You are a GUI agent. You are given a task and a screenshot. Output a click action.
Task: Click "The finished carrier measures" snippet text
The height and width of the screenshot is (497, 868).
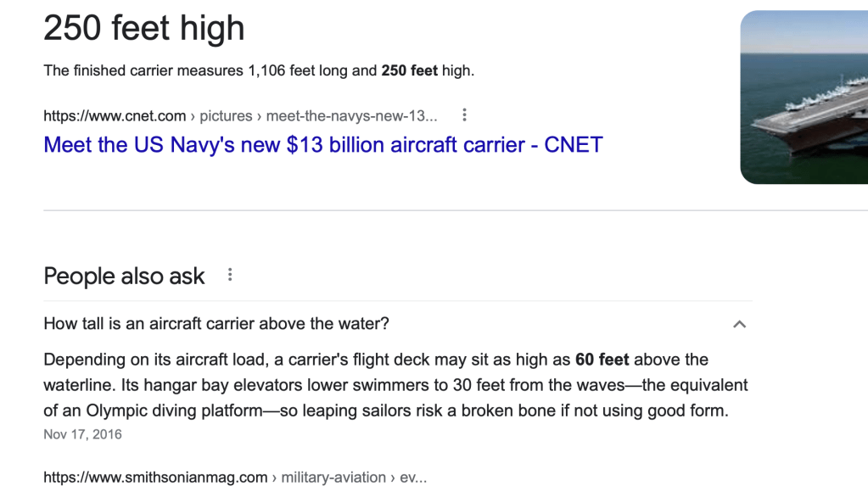click(x=143, y=70)
